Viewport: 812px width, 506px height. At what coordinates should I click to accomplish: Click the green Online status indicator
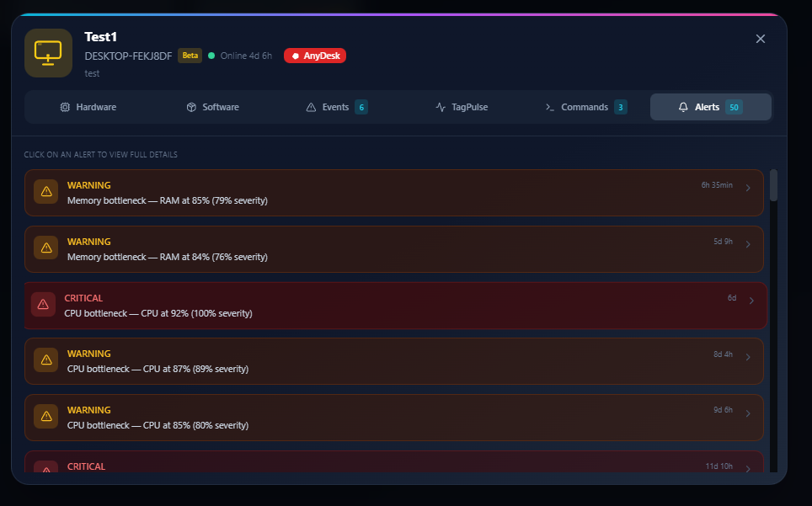(x=211, y=56)
